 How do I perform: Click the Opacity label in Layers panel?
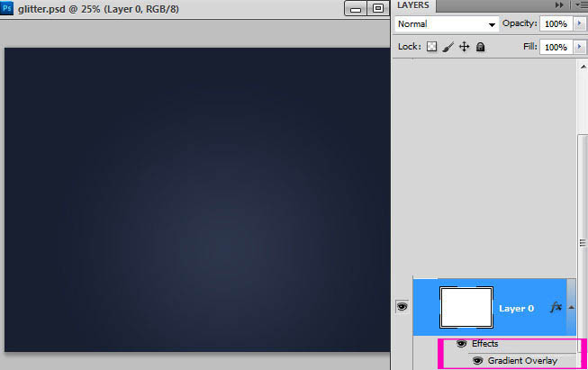(x=520, y=23)
